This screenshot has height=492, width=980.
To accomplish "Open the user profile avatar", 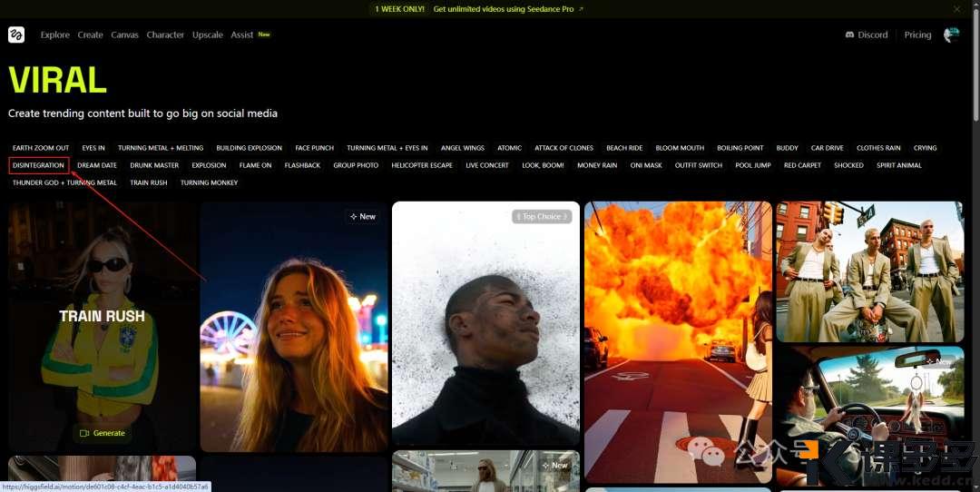I will pos(951,34).
